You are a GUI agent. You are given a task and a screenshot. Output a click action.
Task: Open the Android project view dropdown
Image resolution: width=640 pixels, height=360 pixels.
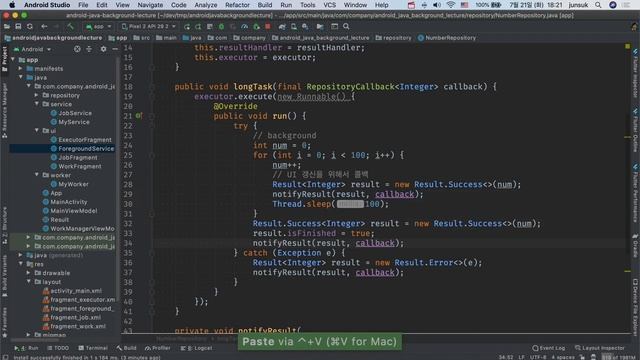(32, 49)
